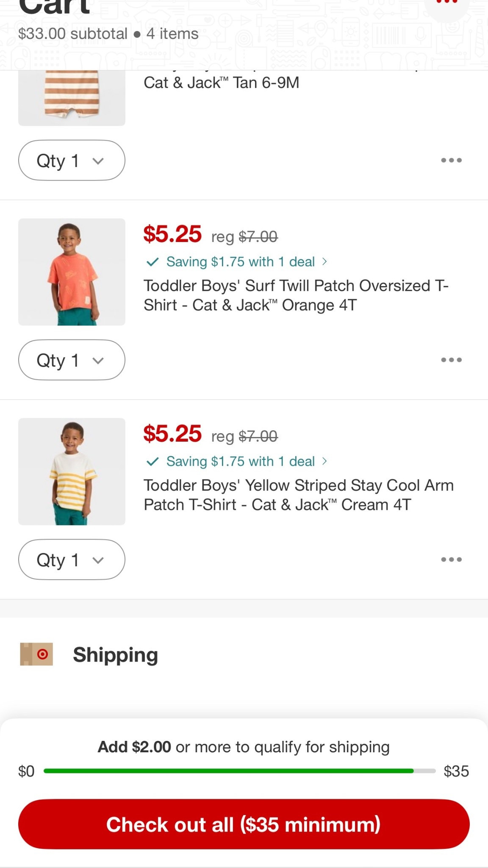Tap the Shipping section heading
This screenshot has height=868, width=488.
(x=115, y=655)
